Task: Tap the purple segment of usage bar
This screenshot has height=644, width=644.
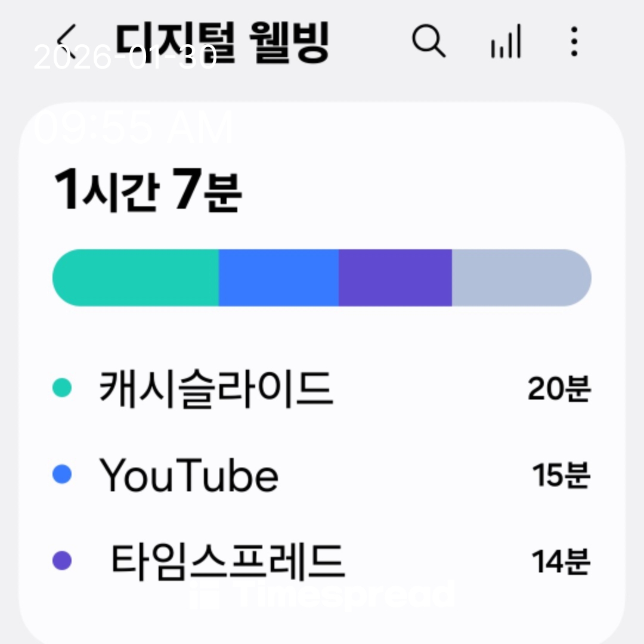Action: [395, 278]
